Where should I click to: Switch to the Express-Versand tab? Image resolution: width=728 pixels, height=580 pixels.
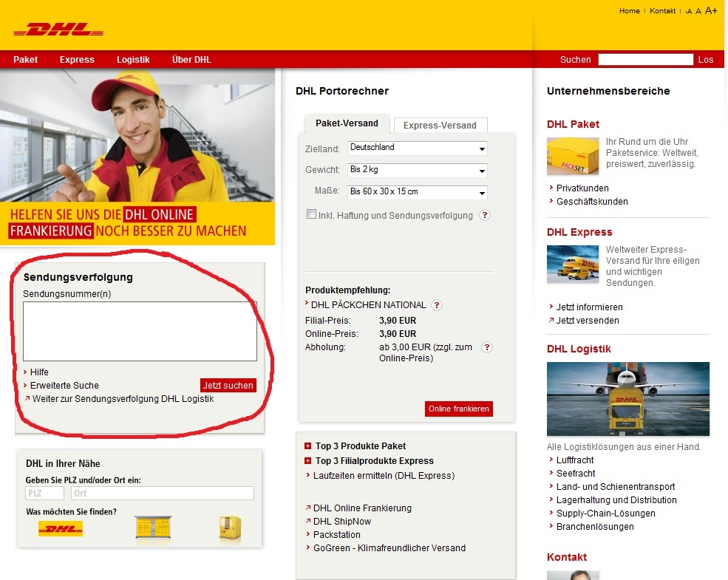point(440,126)
